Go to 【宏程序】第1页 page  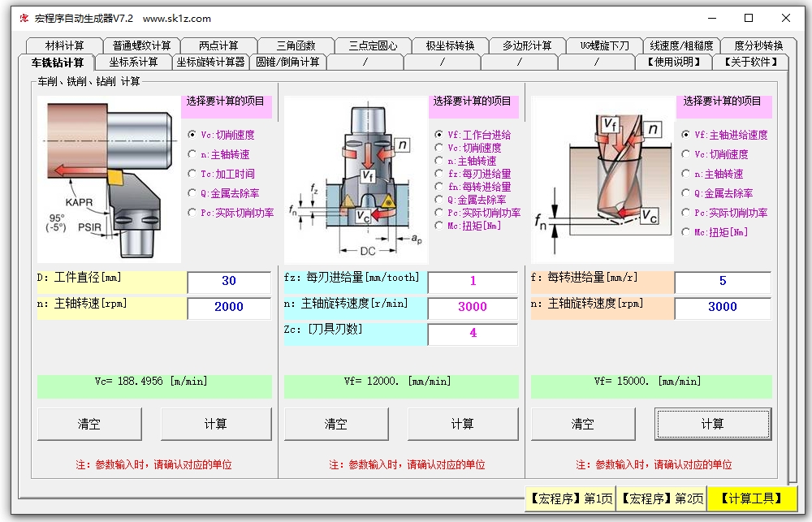(569, 498)
